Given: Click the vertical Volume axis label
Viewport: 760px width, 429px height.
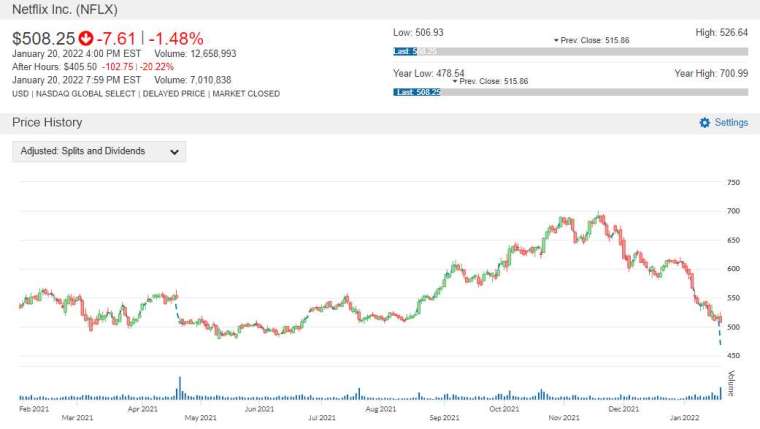Looking at the screenshot, I should [x=731, y=383].
